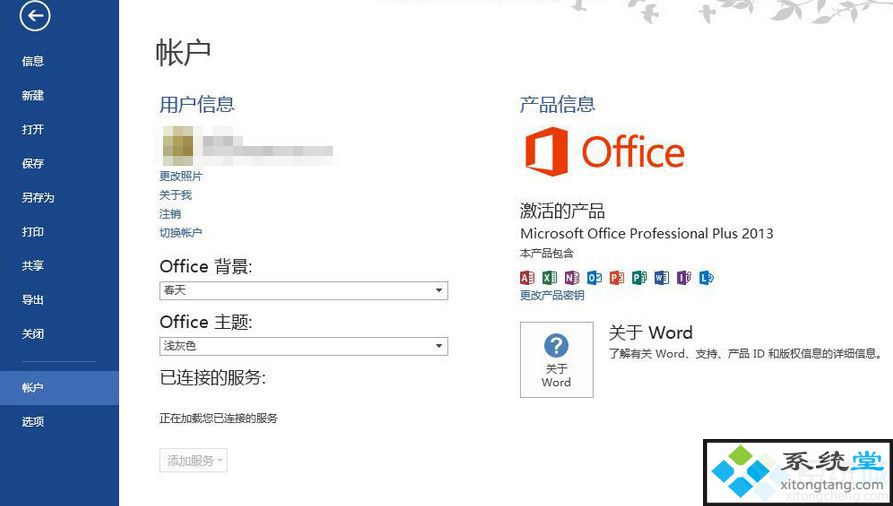The width and height of the screenshot is (893, 506).
Task: Click the 注销 sign out link
Action: coord(170,214)
